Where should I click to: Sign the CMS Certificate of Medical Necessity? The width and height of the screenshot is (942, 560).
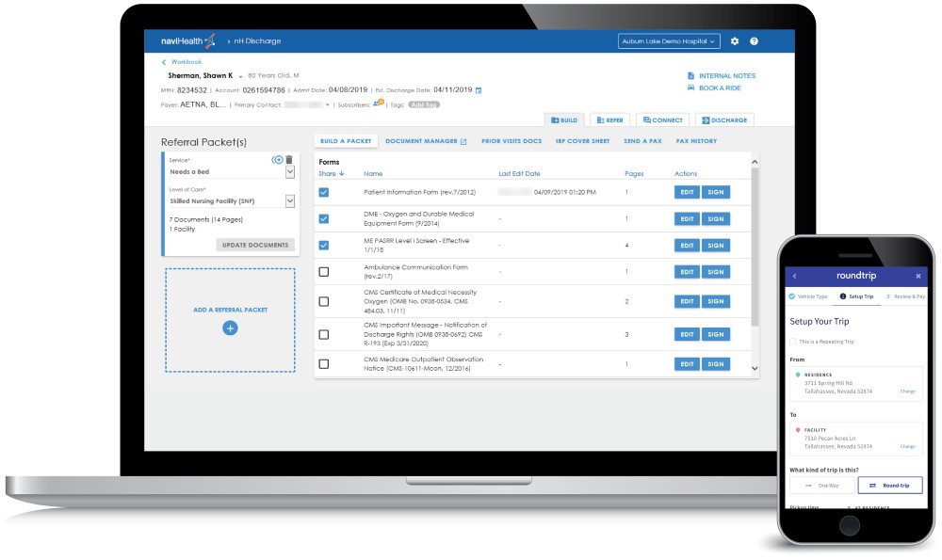pyautogui.click(x=716, y=301)
